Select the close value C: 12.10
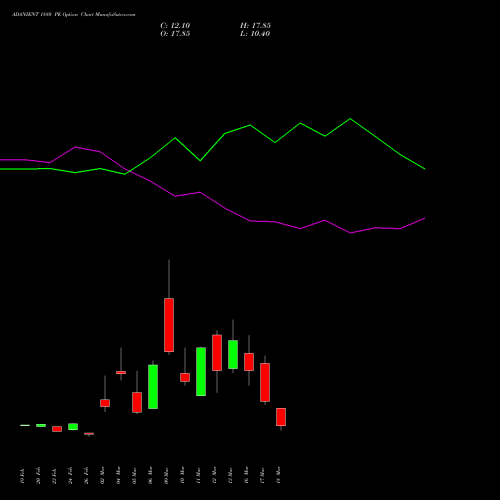 (x=175, y=26)
